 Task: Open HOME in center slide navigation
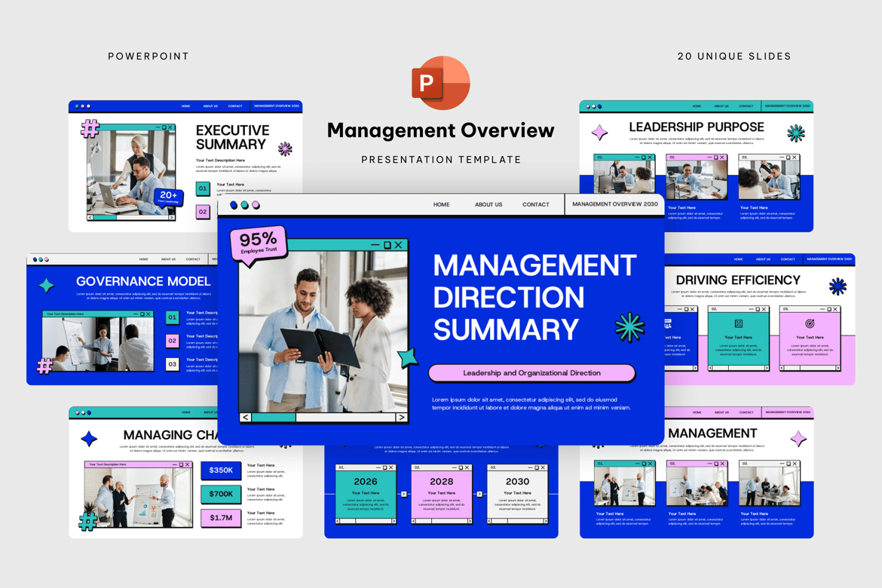click(x=442, y=205)
